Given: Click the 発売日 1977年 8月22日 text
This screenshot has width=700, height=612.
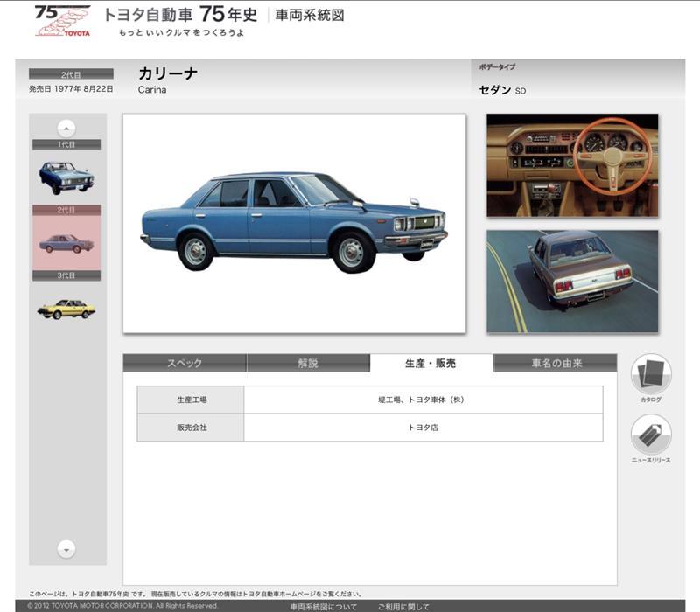Looking at the screenshot, I should click(x=71, y=89).
